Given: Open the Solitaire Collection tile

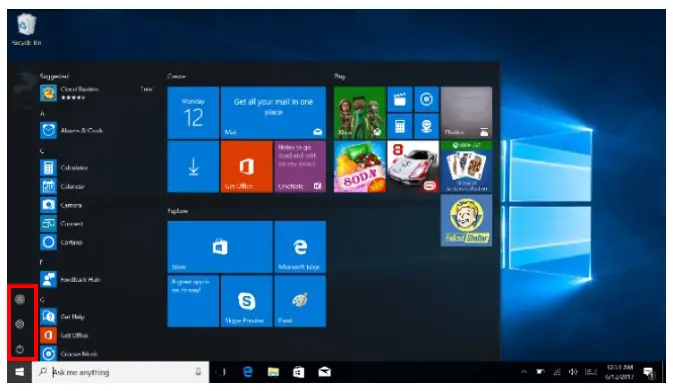Looking at the screenshot, I should pyautogui.click(x=467, y=167).
